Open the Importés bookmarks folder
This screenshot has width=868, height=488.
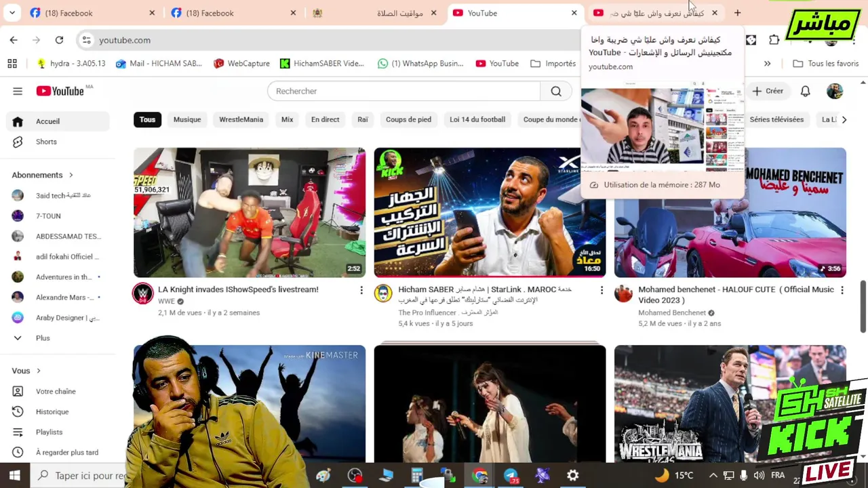(553, 64)
